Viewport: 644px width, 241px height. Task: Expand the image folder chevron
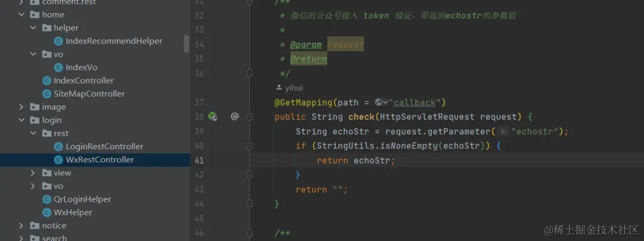[21, 107]
